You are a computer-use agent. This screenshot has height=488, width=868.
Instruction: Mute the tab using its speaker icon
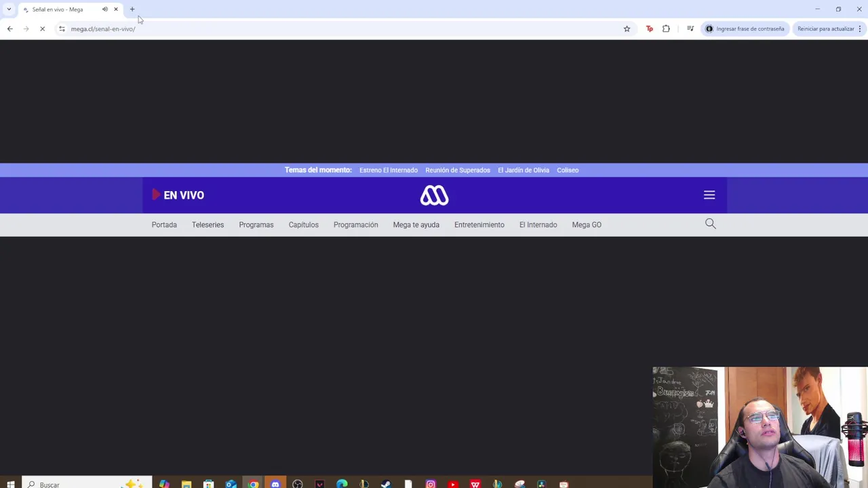click(x=104, y=9)
